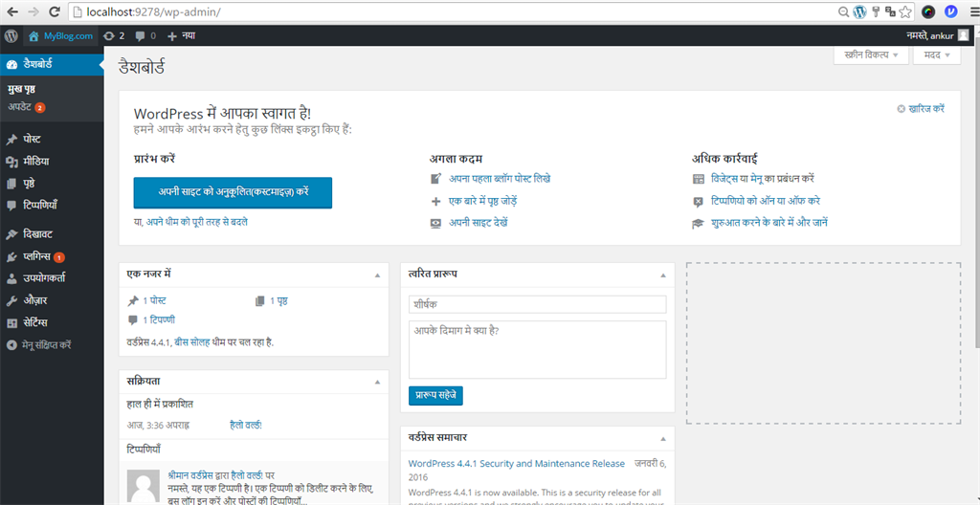Click the WordPress logo in admin bar
Viewport: 980px width, 505px height.
(11, 35)
